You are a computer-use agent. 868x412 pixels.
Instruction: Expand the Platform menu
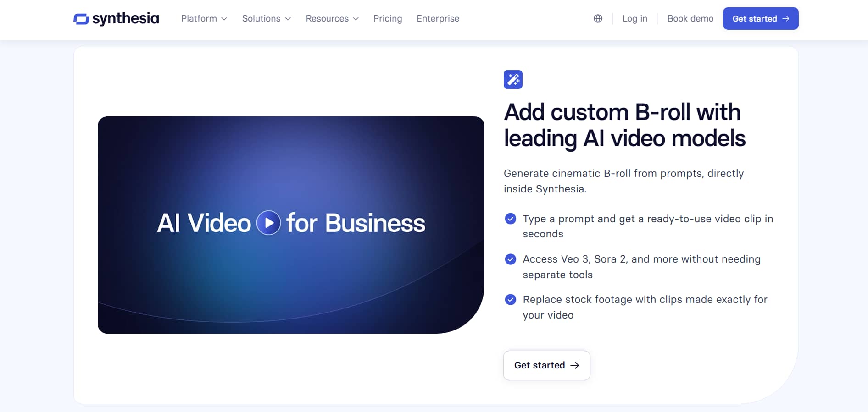[x=204, y=18]
